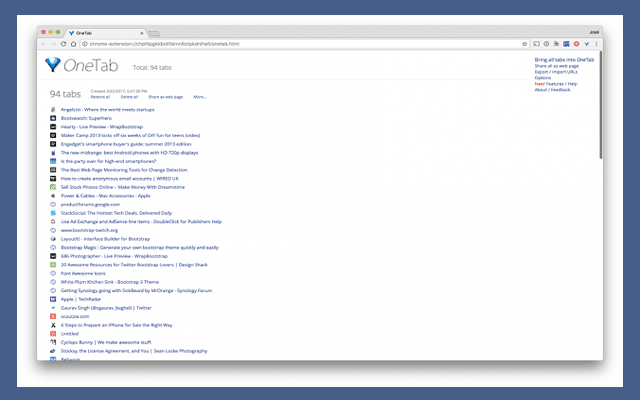Click the circular info extension icon
This screenshot has height=400, width=640.
click(546, 44)
